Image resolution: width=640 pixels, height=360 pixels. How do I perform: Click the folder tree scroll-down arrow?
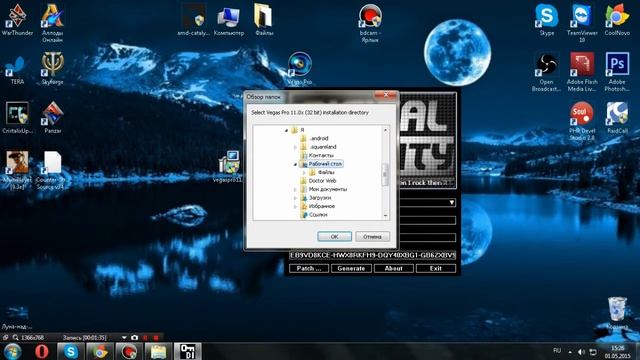(x=385, y=216)
